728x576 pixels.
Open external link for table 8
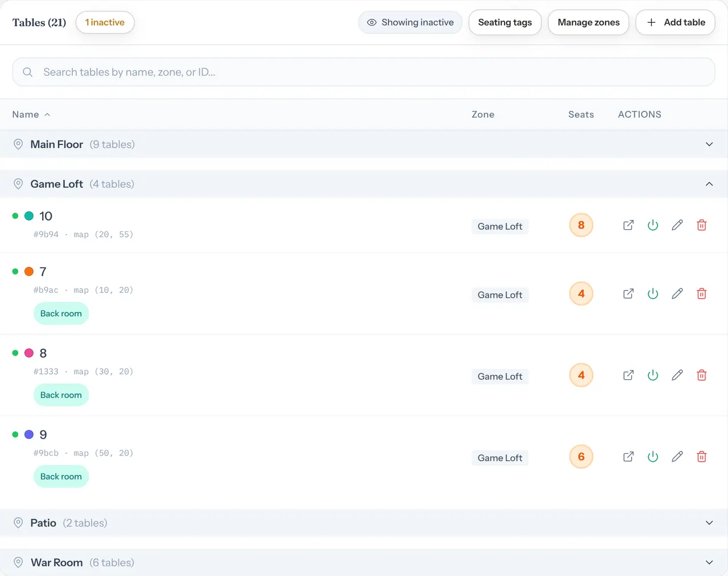(x=628, y=375)
